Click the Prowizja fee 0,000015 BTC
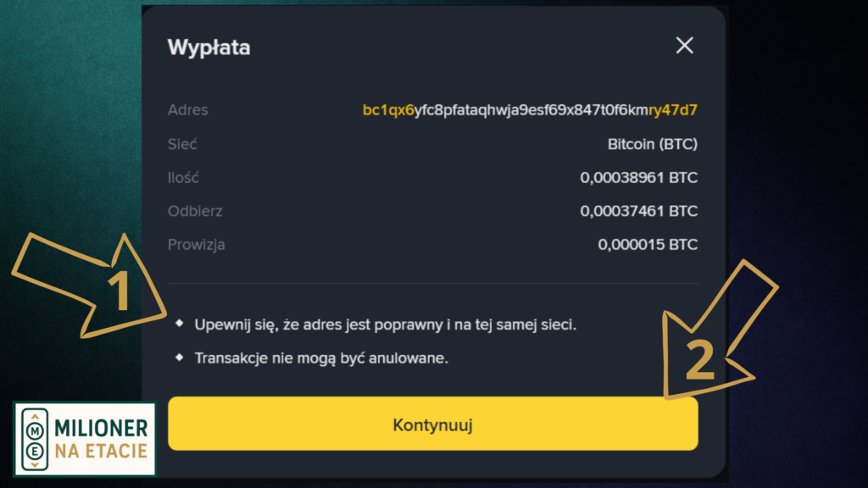 (x=648, y=245)
